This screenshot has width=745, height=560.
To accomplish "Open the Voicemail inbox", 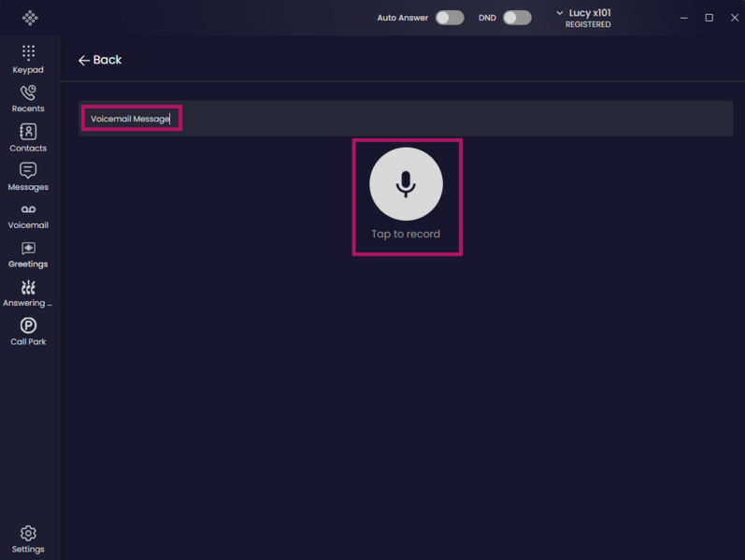I will pos(28,217).
